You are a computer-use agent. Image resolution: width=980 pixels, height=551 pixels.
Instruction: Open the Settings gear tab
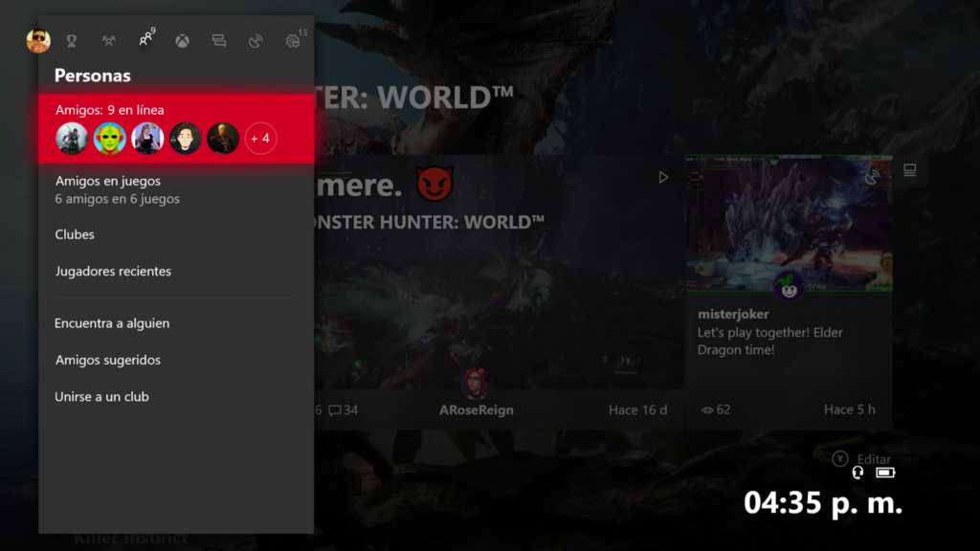tap(293, 41)
